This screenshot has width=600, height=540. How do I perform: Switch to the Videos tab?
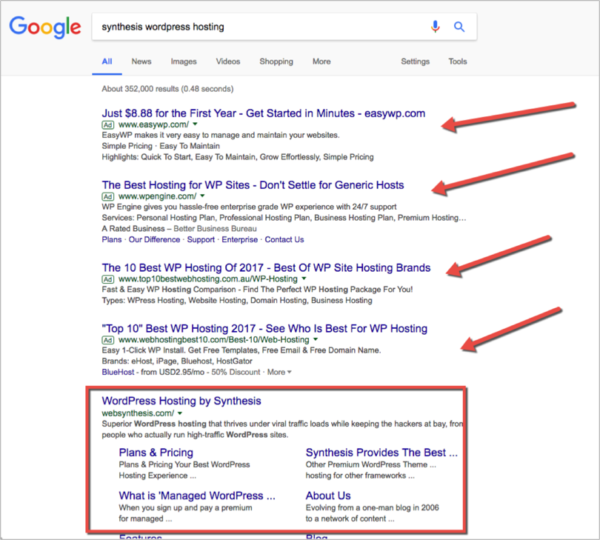pyautogui.click(x=228, y=62)
